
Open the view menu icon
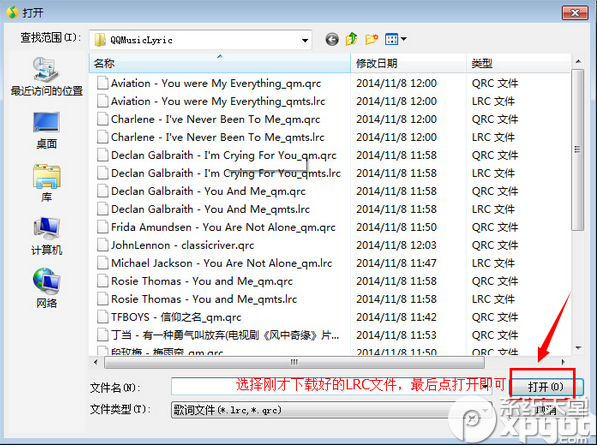click(391, 39)
